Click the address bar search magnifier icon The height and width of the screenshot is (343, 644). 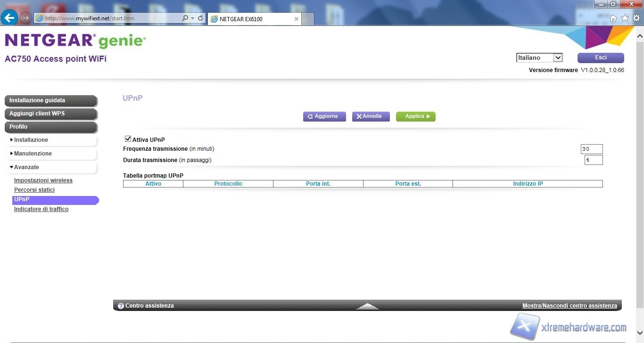(x=185, y=18)
